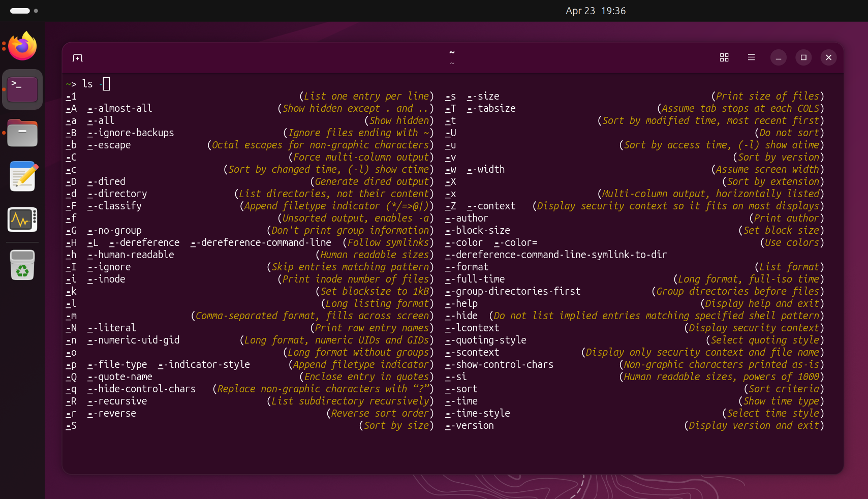The image size is (868, 499).
Task: Click the --version completion option
Action: pyautogui.click(x=470, y=425)
